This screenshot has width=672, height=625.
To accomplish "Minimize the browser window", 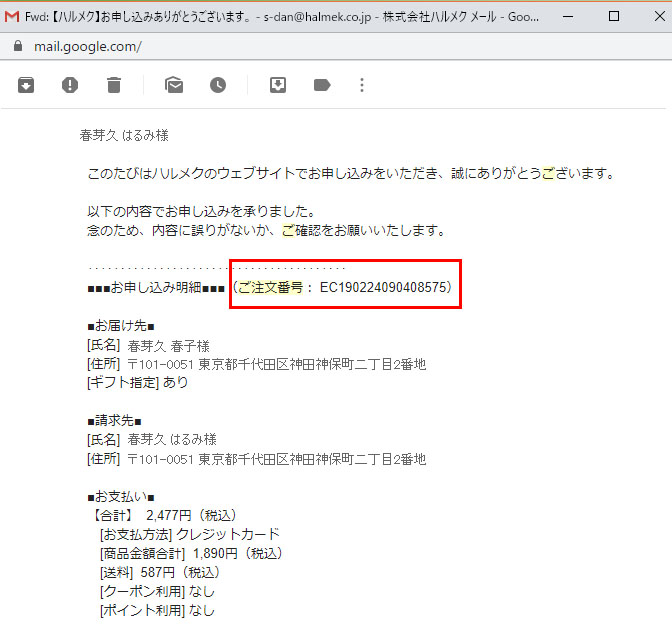I will (x=570, y=15).
